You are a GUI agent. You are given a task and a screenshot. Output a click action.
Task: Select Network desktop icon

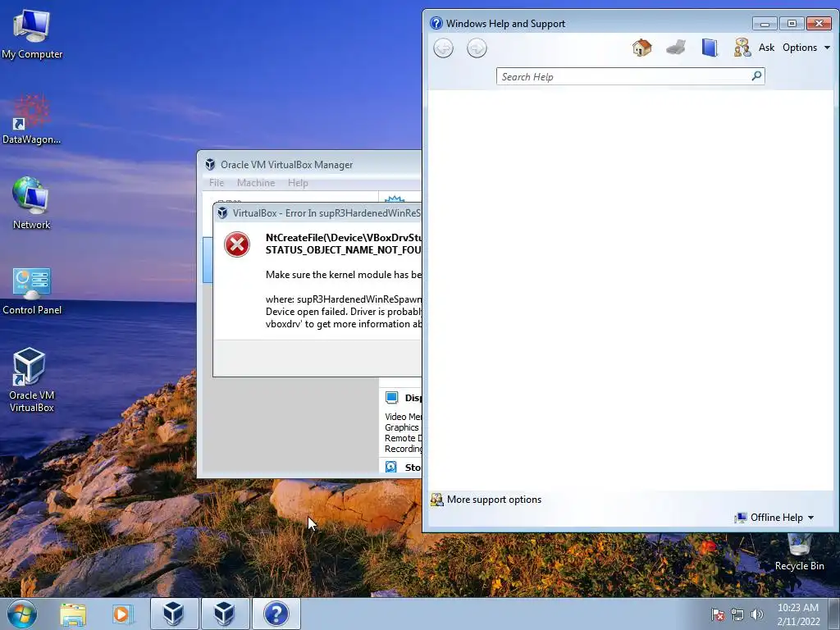click(32, 204)
